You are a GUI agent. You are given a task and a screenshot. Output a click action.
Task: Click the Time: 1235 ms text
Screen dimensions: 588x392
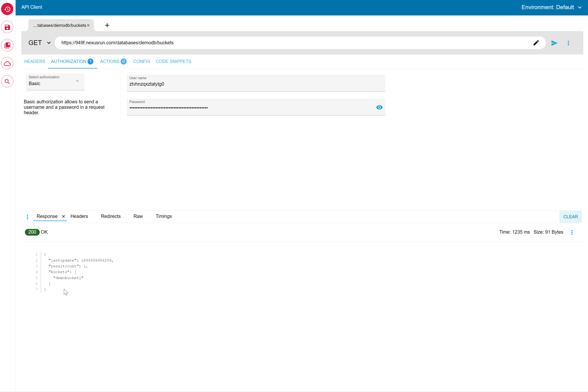click(514, 232)
